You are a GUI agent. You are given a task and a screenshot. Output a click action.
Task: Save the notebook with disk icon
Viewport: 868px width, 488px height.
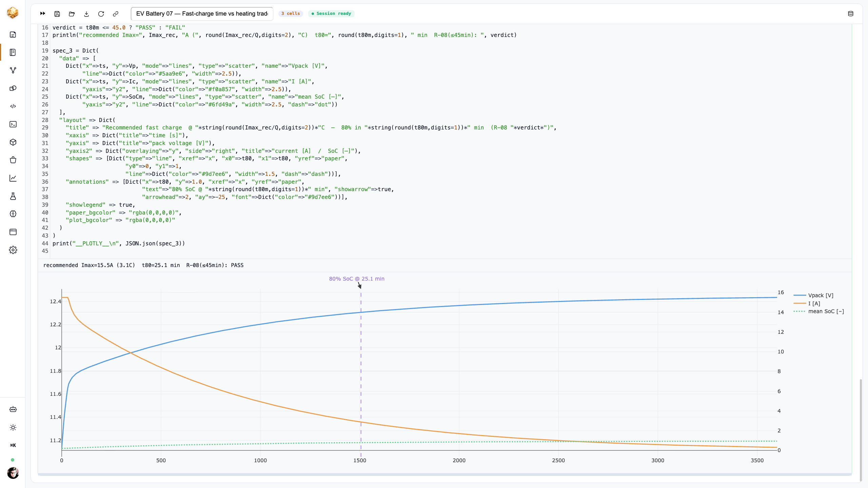click(57, 14)
